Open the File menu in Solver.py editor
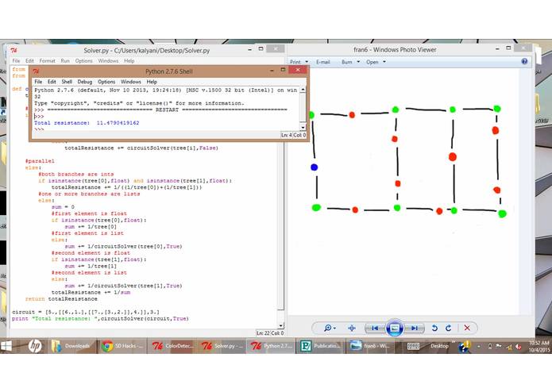Screen dimensions: 552x392 (16, 61)
